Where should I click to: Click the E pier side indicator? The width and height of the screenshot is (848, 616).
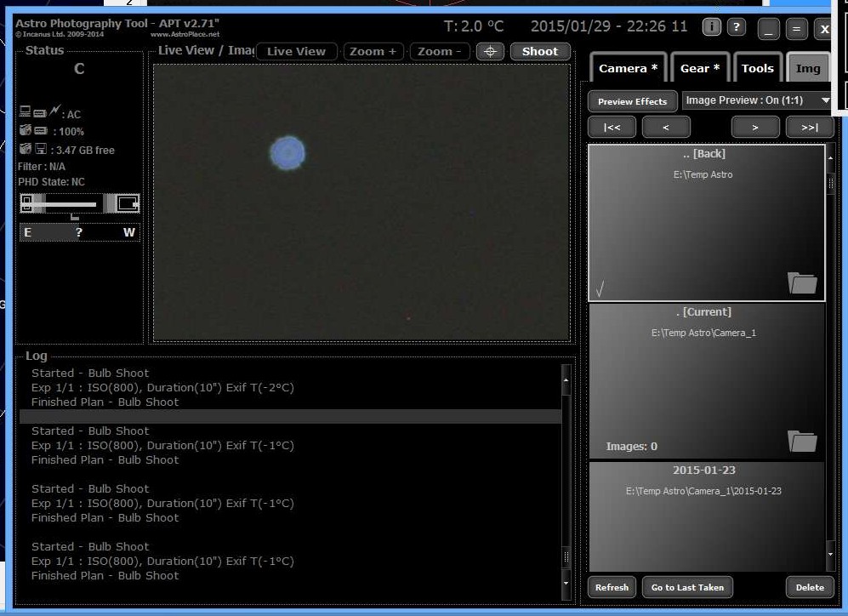click(x=28, y=232)
